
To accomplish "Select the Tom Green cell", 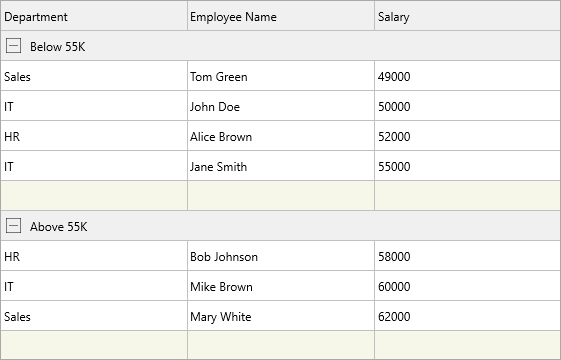I will click(x=281, y=76).
